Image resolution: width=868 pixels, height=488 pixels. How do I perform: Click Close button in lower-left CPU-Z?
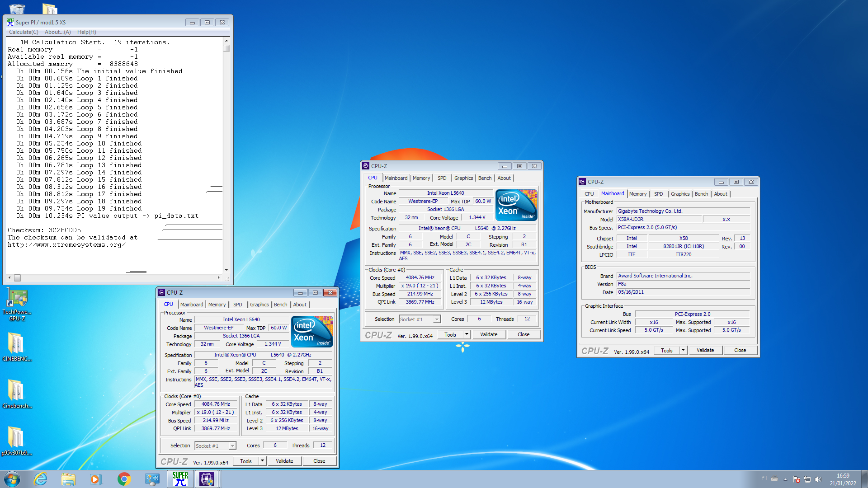click(319, 461)
